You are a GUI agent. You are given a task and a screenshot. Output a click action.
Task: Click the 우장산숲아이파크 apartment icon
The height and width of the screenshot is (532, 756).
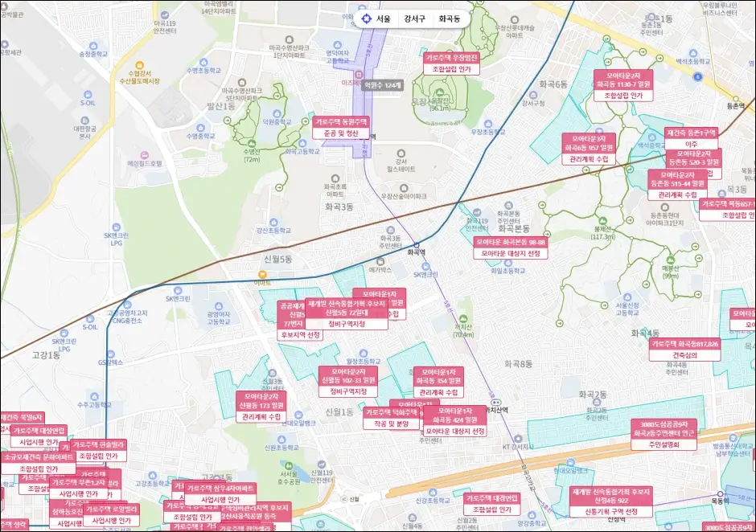tap(404, 188)
